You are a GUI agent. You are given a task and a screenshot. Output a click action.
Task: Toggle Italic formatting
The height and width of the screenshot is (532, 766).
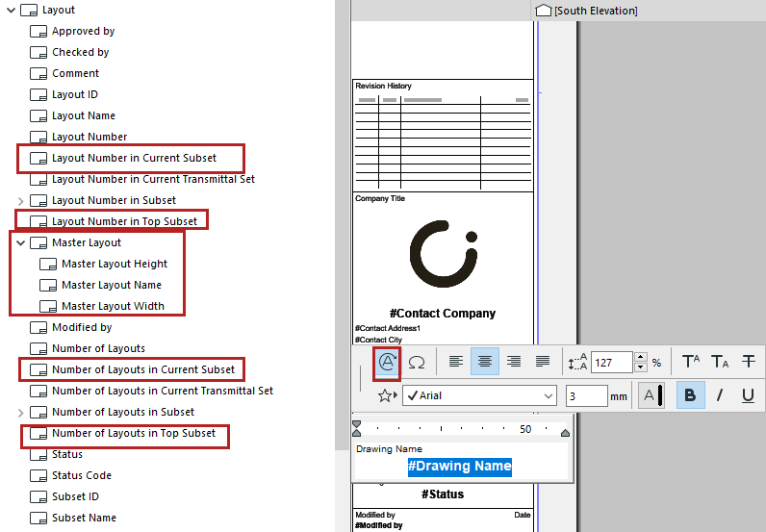tap(719, 395)
